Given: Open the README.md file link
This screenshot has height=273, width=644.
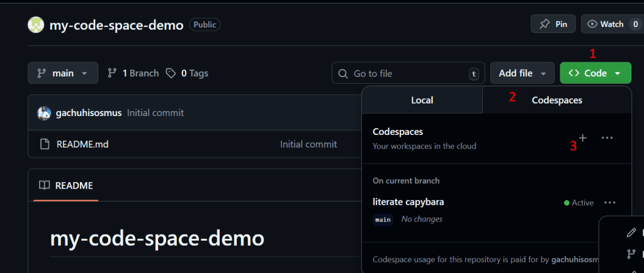Looking at the screenshot, I should (82, 144).
